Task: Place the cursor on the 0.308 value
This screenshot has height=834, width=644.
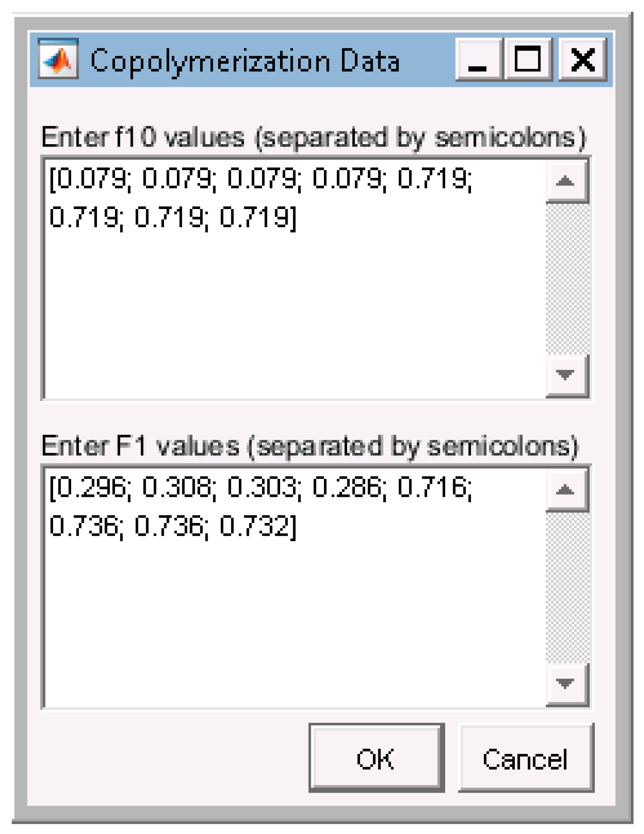Action: (x=177, y=488)
